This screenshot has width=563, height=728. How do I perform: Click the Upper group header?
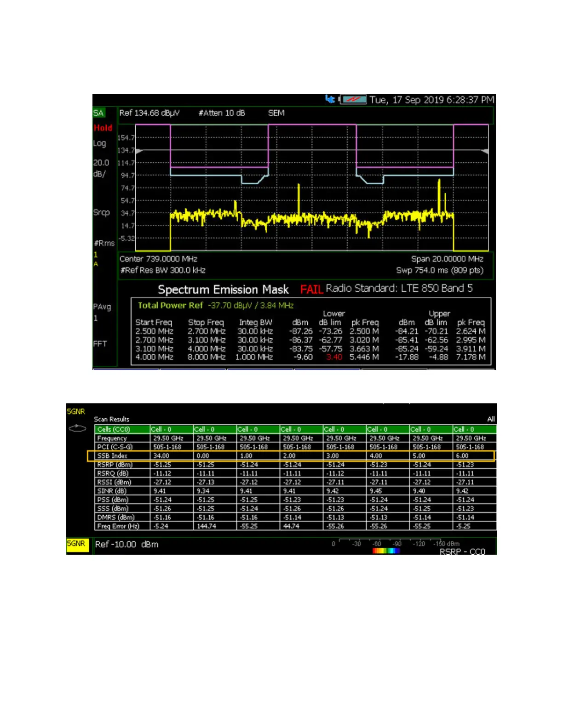(439, 314)
